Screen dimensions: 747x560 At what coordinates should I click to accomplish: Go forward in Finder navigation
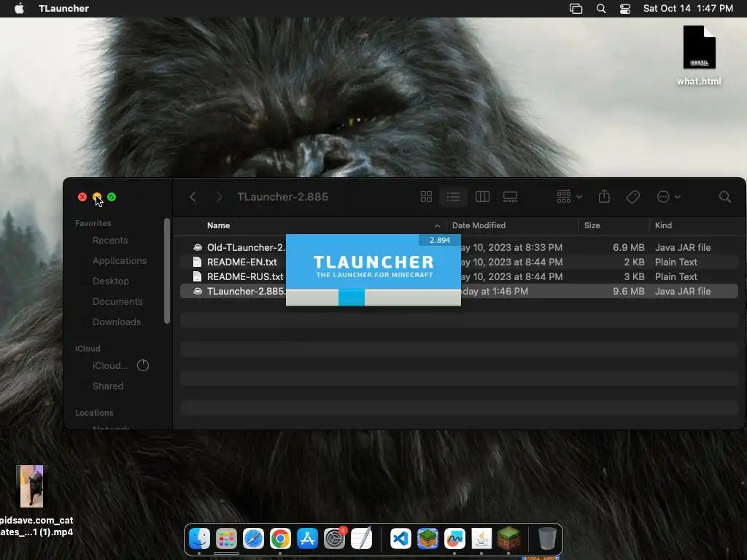coord(219,197)
